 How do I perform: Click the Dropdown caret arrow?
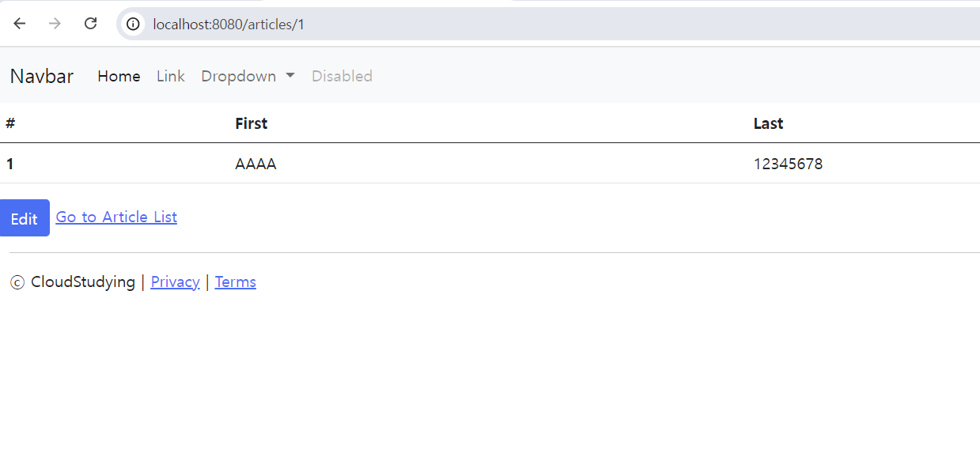point(290,76)
